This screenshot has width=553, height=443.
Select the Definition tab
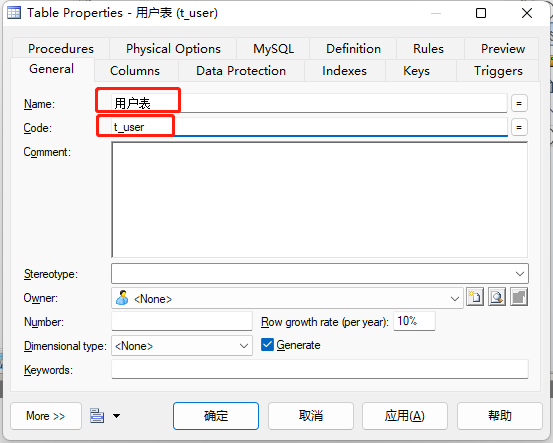(353, 48)
